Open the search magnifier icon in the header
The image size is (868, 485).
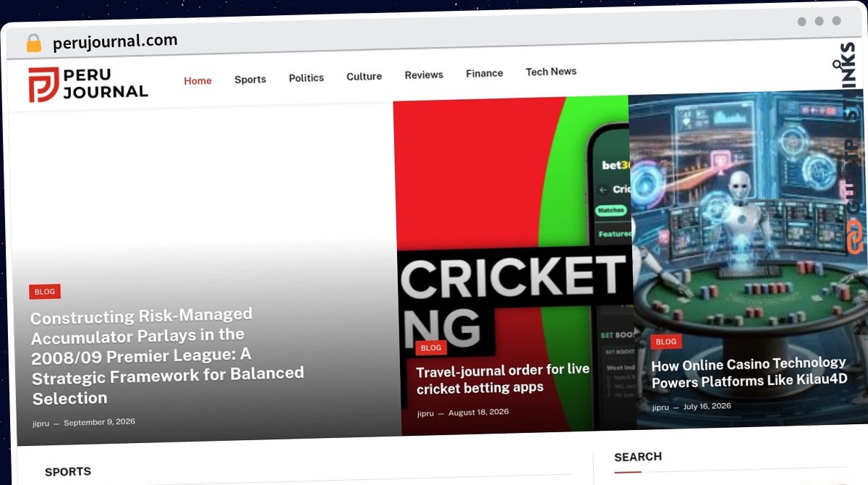(x=838, y=65)
